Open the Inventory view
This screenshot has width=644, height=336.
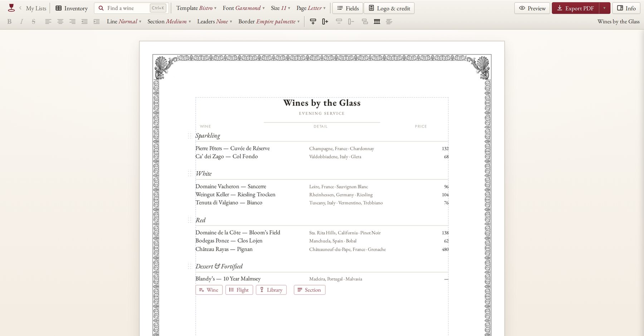coord(72,8)
